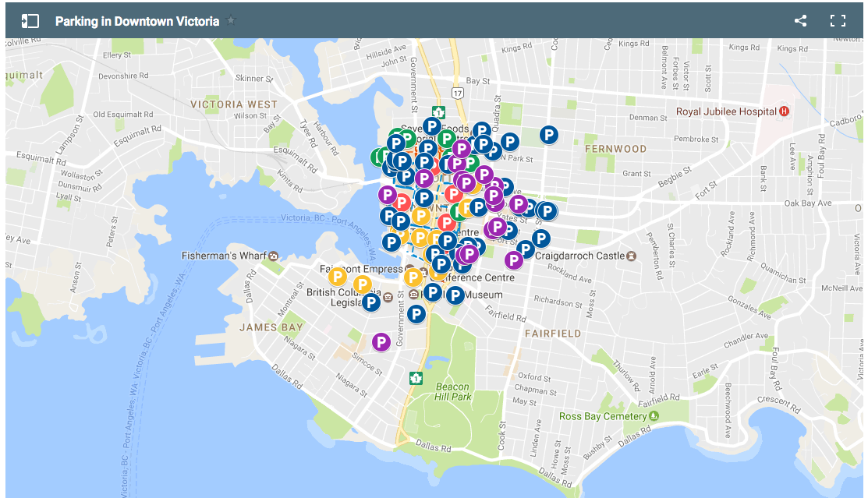868x498 pixels.
Task: Click the Trans-Canada Highway marker near Bay St
Action: click(438, 111)
